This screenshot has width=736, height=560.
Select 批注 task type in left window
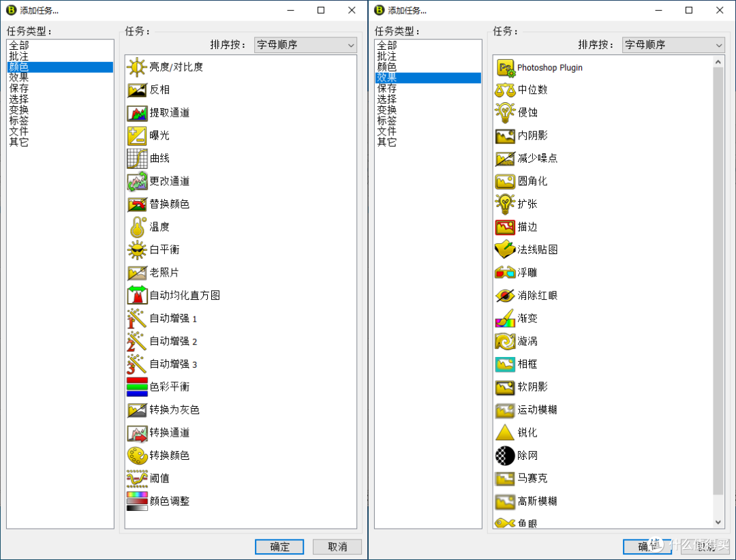[60, 57]
